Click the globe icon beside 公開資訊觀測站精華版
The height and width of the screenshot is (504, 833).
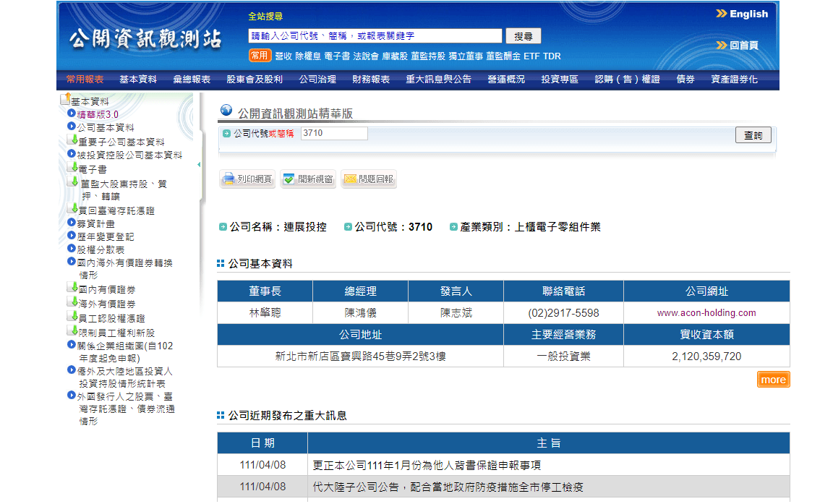coord(226,110)
